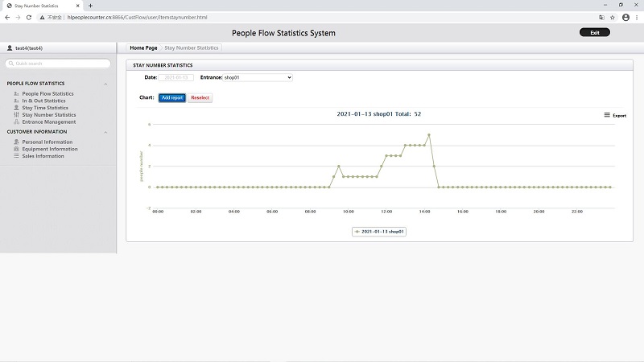Open Entrance Management menu item

click(x=49, y=121)
